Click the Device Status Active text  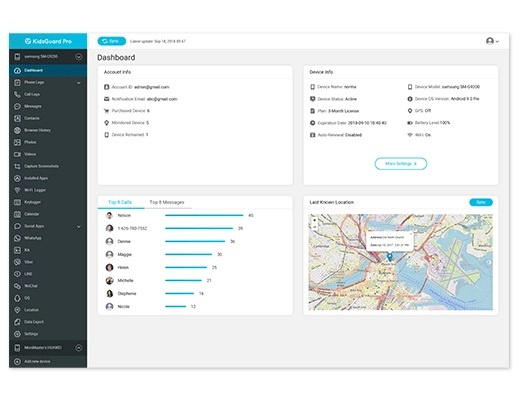(x=337, y=99)
